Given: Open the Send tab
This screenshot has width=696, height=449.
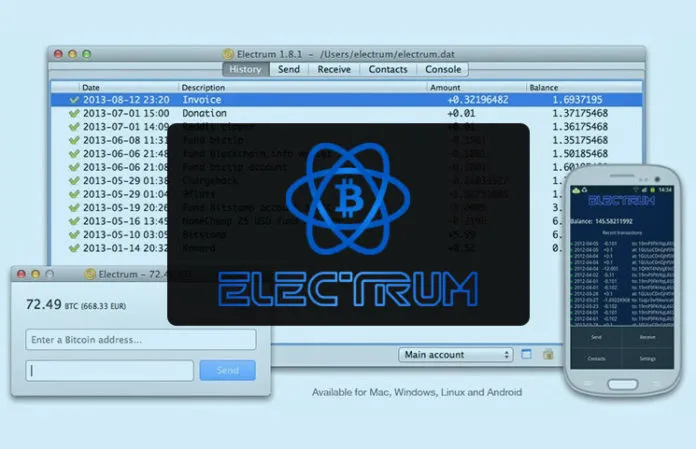Looking at the screenshot, I should [x=289, y=69].
